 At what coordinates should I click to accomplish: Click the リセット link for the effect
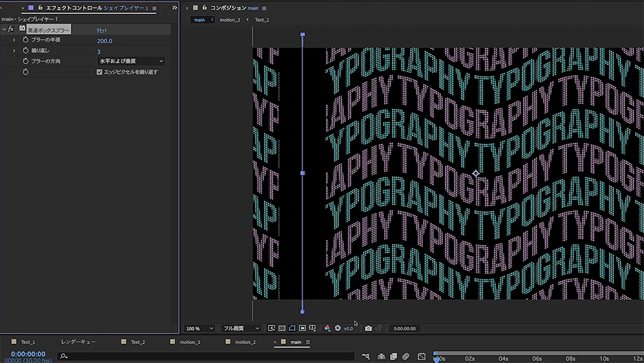pyautogui.click(x=102, y=30)
